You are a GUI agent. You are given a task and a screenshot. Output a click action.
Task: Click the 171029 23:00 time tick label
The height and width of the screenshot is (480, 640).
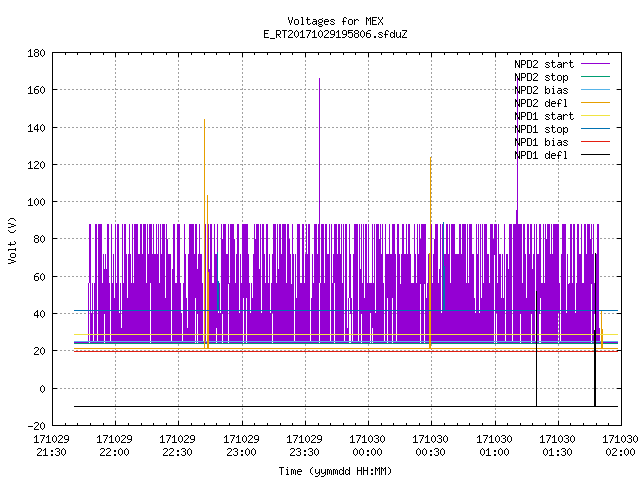pos(242,446)
